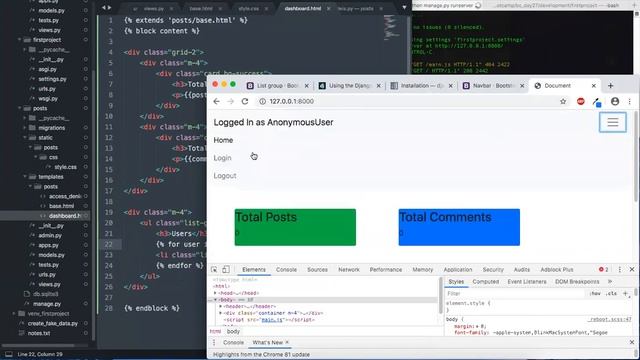Click blue Total Comments card
The height and width of the screenshot is (360, 640).
tap(459, 227)
